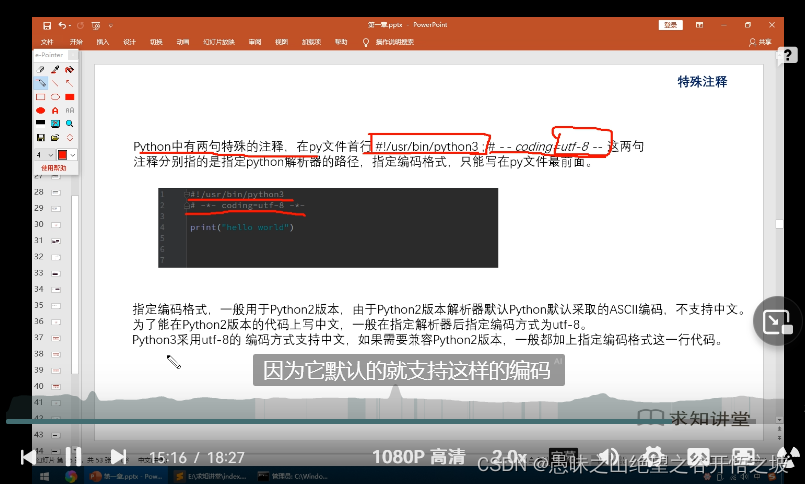Select the hollow rectangle tool in e-Pointer
The height and width of the screenshot is (484, 805).
tap(41, 96)
